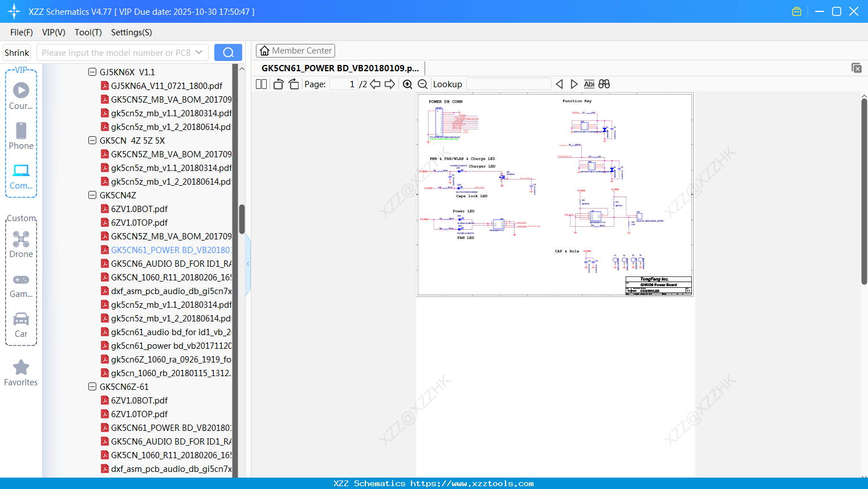This screenshot has height=489, width=868.
Task: Open the model number dropdown arrow
Action: pyautogui.click(x=199, y=52)
